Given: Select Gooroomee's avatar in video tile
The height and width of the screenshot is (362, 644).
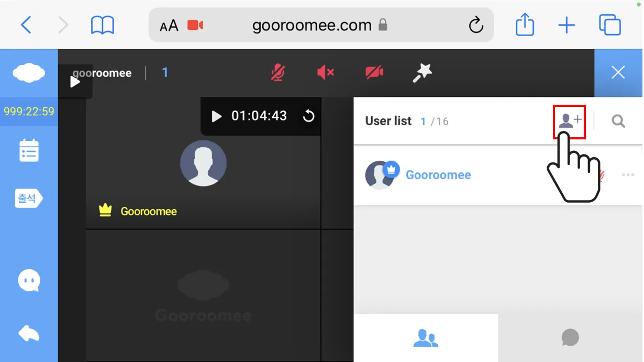Looking at the screenshot, I should 203,163.
